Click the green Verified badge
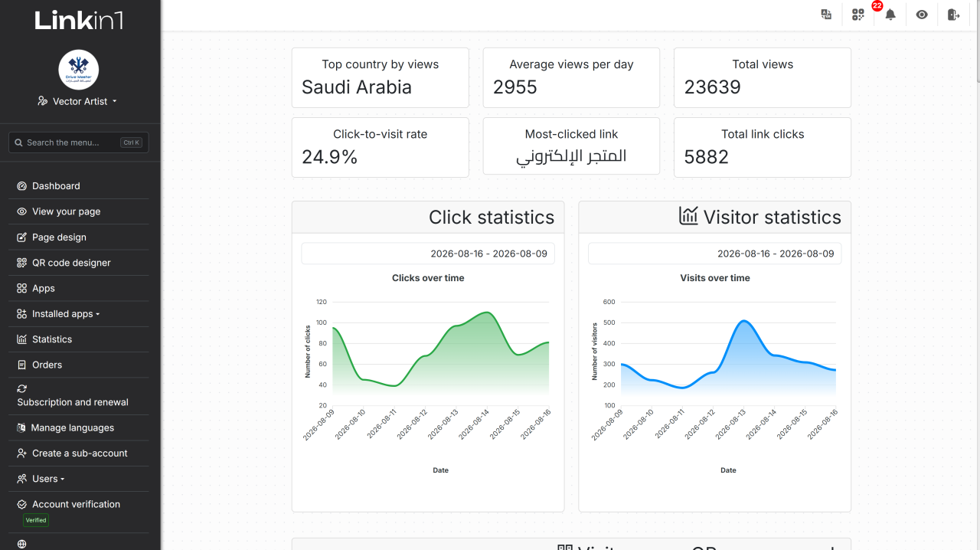 click(x=36, y=520)
